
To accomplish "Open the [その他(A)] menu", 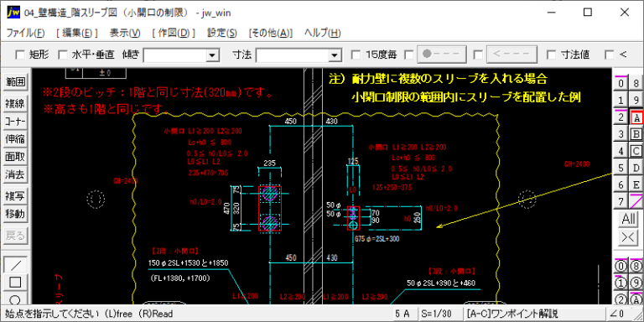I will click(x=271, y=33).
